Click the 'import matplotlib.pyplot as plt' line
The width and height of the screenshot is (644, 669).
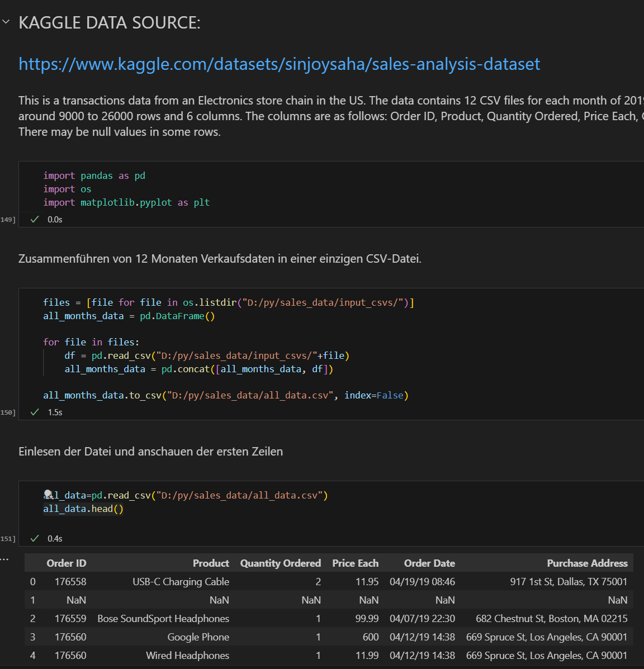point(126,202)
